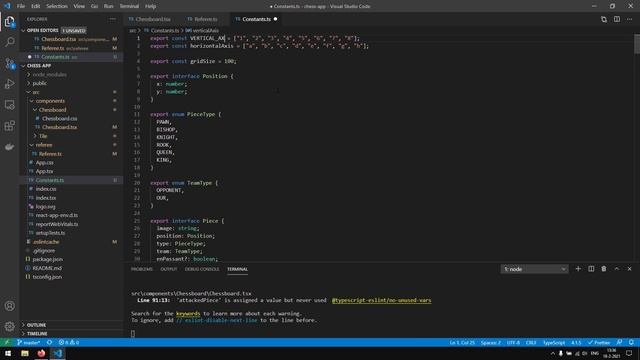This screenshot has height=360, width=640.
Task: Open the Source Control view
Action: [x=9, y=63]
